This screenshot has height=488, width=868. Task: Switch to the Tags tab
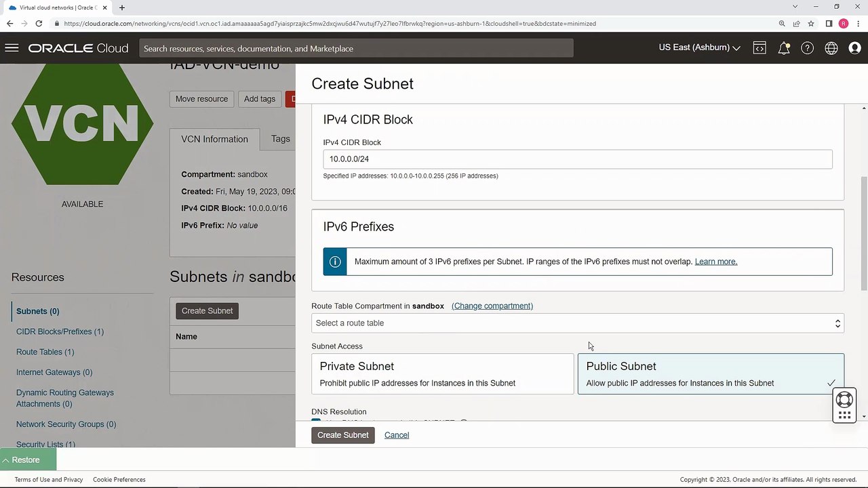(x=280, y=139)
